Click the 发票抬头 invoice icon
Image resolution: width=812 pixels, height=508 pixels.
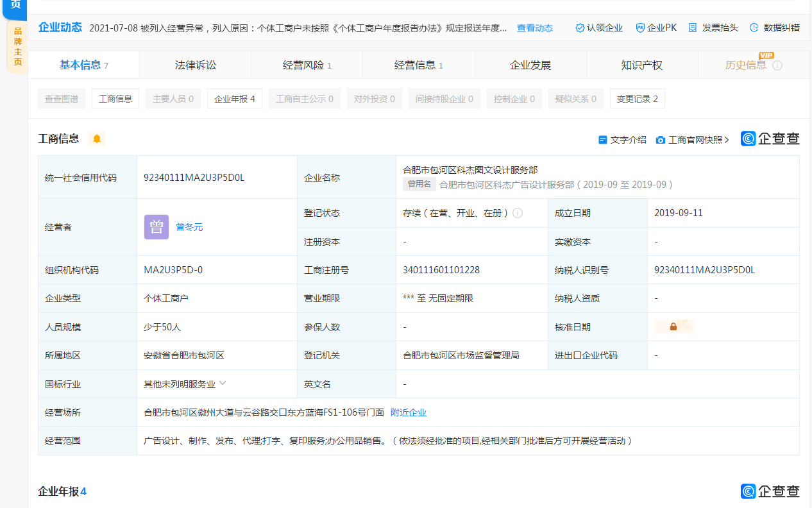coord(693,28)
